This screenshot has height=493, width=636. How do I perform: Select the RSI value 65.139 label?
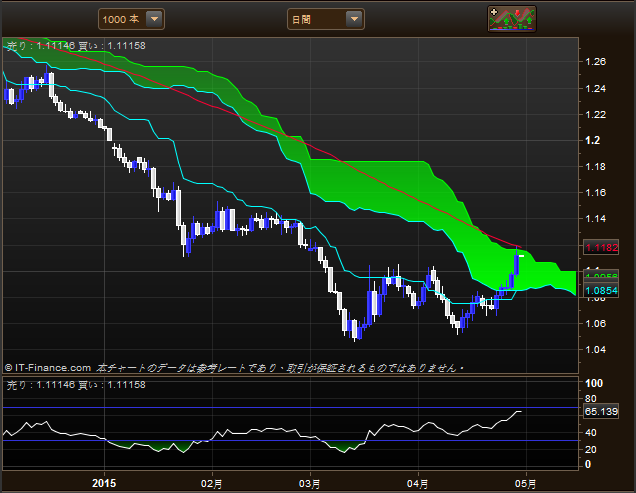point(601,411)
